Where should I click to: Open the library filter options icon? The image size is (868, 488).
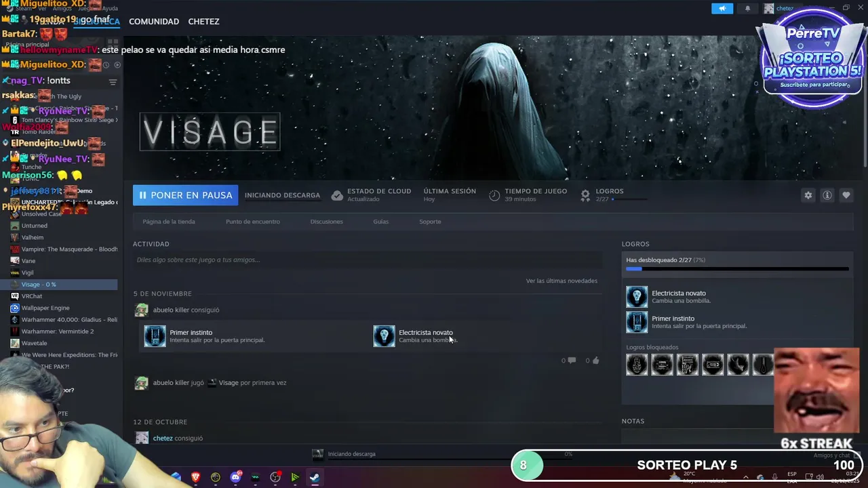point(113,82)
